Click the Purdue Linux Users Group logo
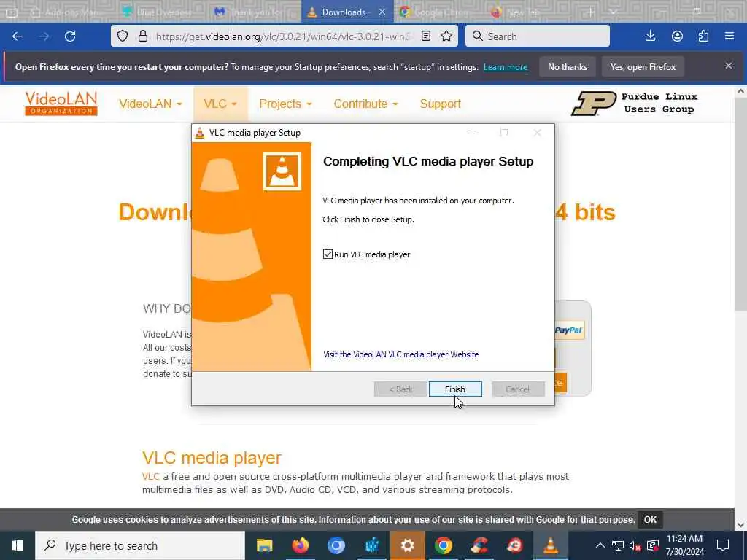Image resolution: width=747 pixels, height=560 pixels. [635, 104]
